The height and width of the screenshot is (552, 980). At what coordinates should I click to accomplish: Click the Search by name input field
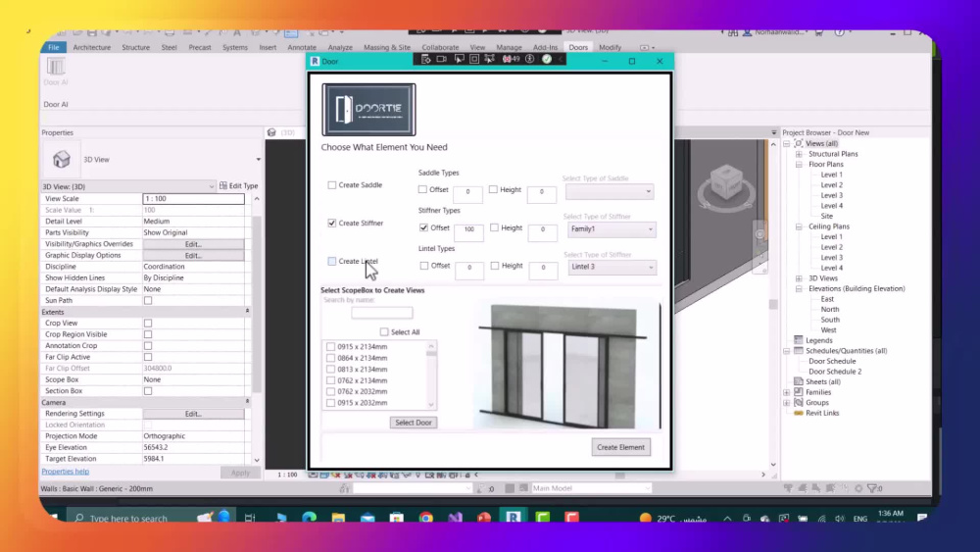382,312
